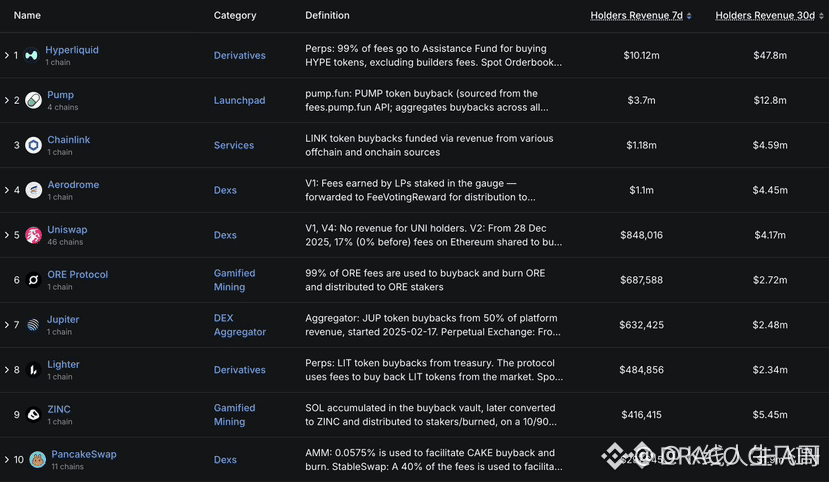Select the $12.8m revenue cell
This screenshot has width=829, height=482.
770,100
